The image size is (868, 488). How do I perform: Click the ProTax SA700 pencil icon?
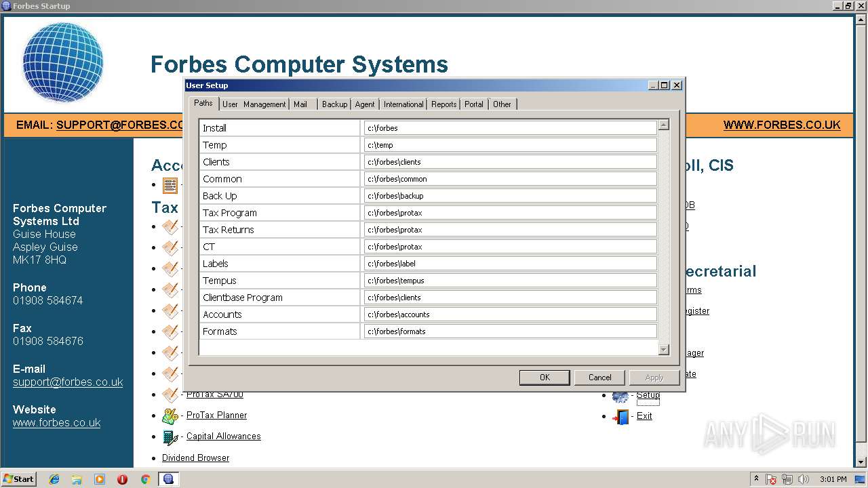coord(170,394)
